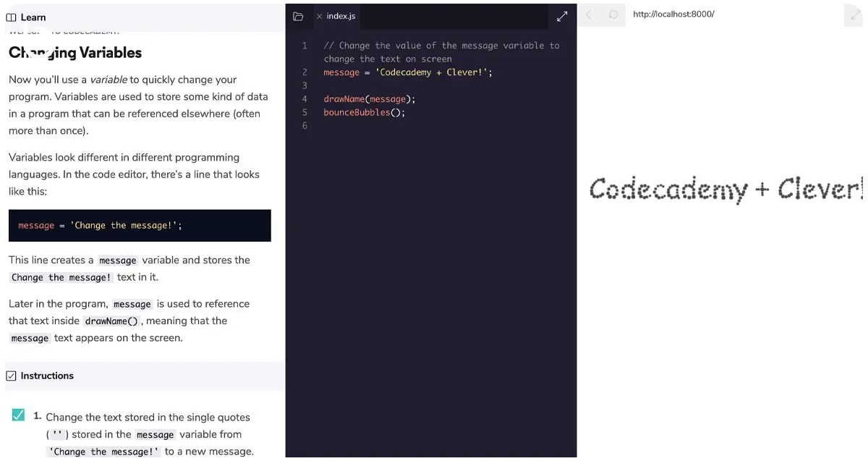Expand the preview browser panel
This screenshot has width=868, height=461.
pyautogui.click(x=853, y=14)
